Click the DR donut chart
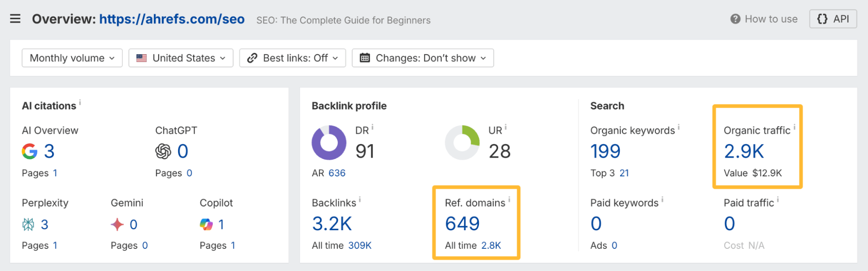Image resolution: width=868 pixels, height=271 pixels. point(329,142)
